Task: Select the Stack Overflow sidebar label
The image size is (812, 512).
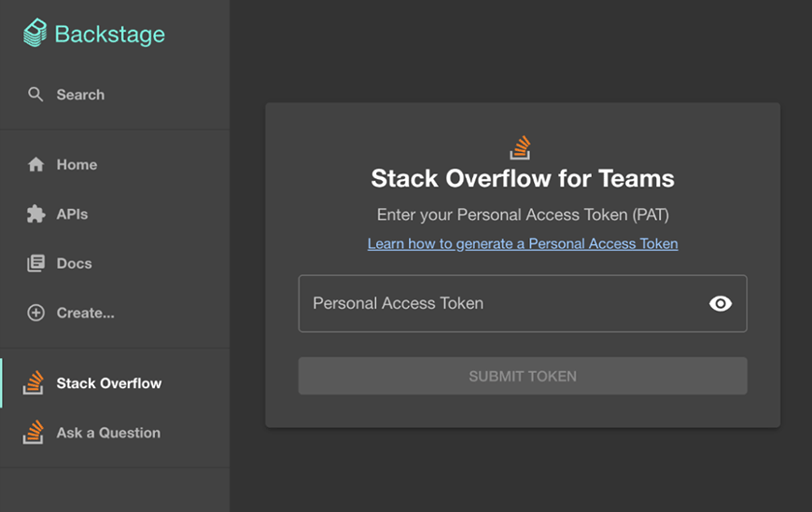Action: point(108,383)
